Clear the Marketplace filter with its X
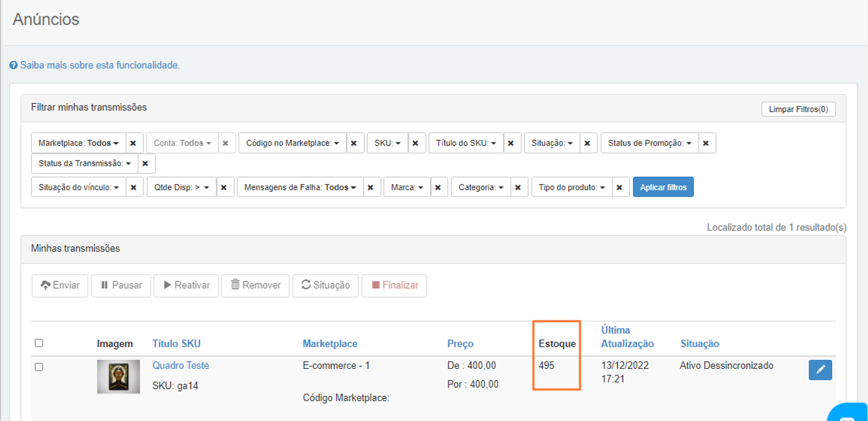Screen dimensions: 868x421 [133, 143]
